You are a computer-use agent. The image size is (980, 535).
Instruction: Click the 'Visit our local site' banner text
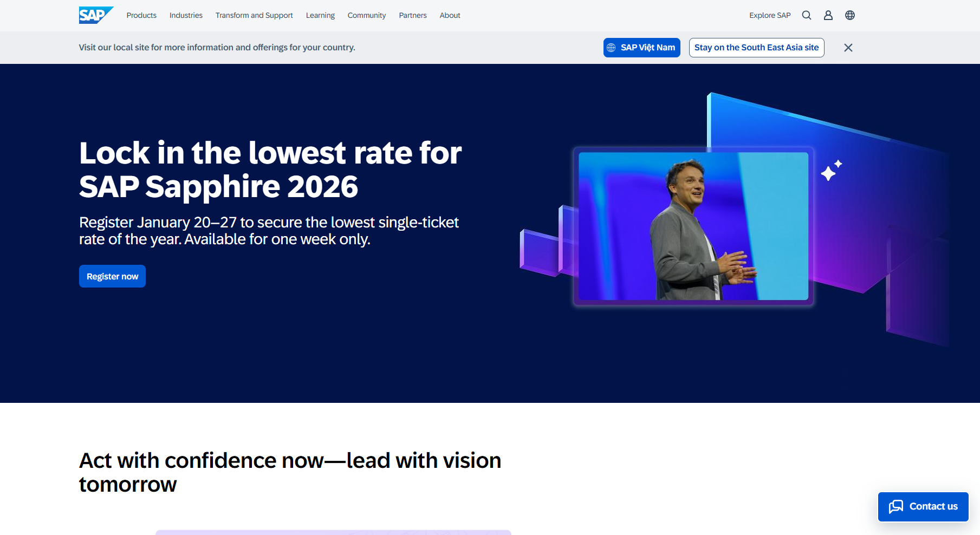click(x=217, y=48)
